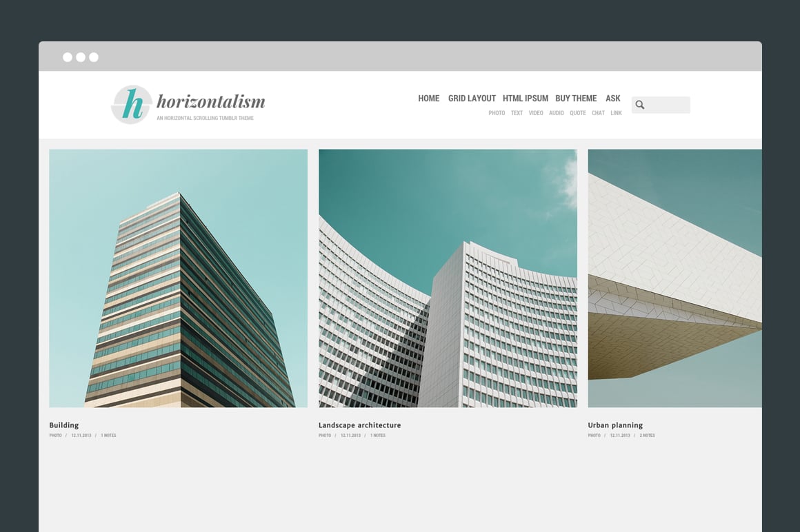800x532 pixels.
Task: Click the tagline 'An horizontal scrolling tumblr theme'
Action: [205, 119]
